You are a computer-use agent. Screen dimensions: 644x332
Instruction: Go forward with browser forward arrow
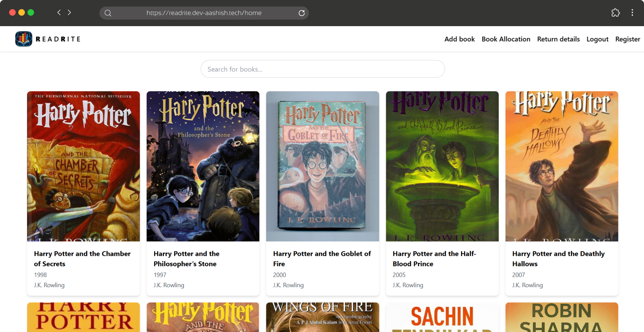(69, 12)
